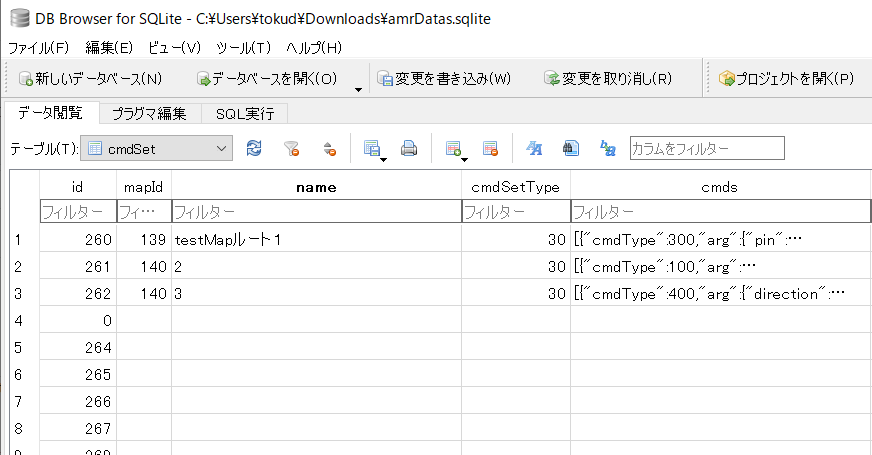
Task: Click the clear sorting icon
Action: [x=329, y=148]
